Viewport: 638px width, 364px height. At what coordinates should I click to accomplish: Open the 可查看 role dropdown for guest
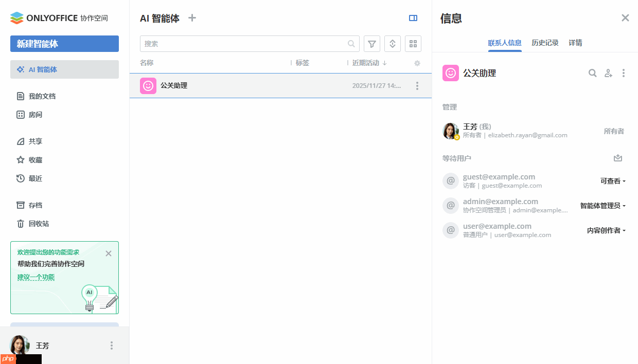613,181
